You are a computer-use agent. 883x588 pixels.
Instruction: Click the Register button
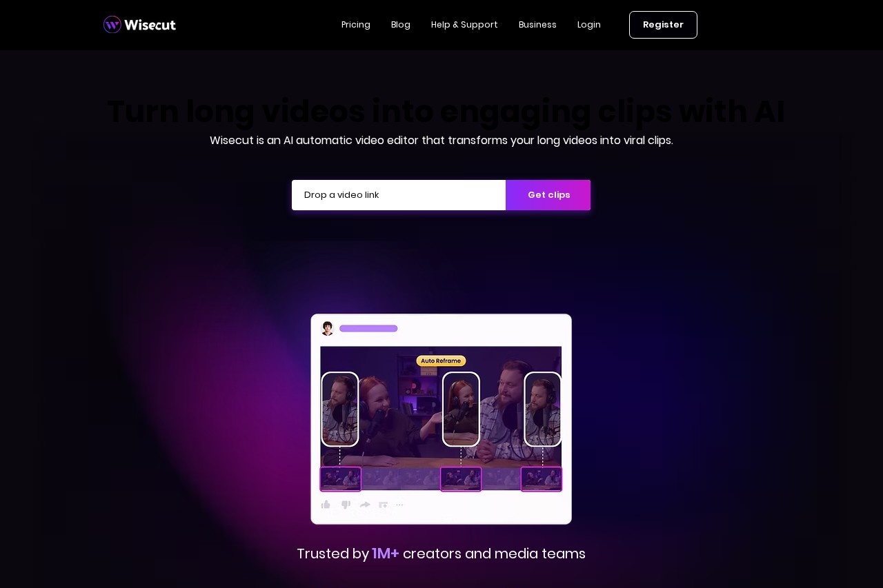(663, 25)
